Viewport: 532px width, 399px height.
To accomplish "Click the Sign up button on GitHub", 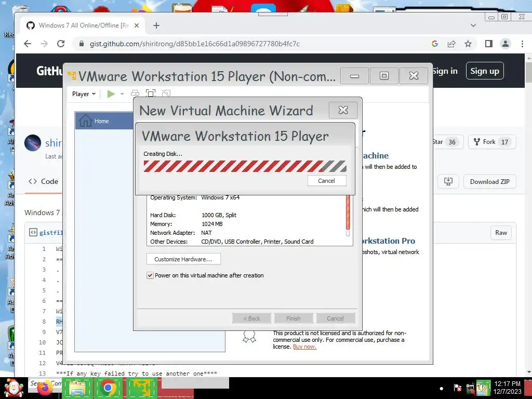I will (485, 71).
